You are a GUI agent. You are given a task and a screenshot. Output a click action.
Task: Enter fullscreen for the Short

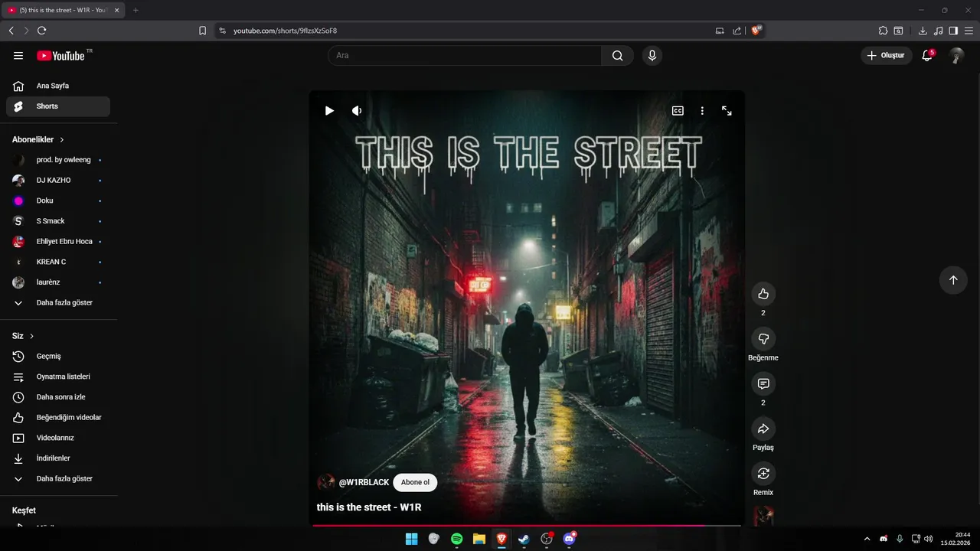pos(727,110)
